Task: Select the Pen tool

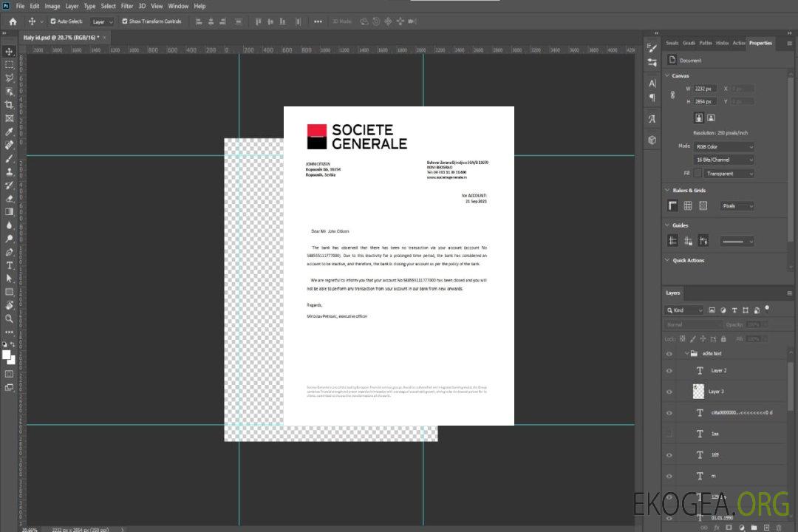Action: click(9, 252)
